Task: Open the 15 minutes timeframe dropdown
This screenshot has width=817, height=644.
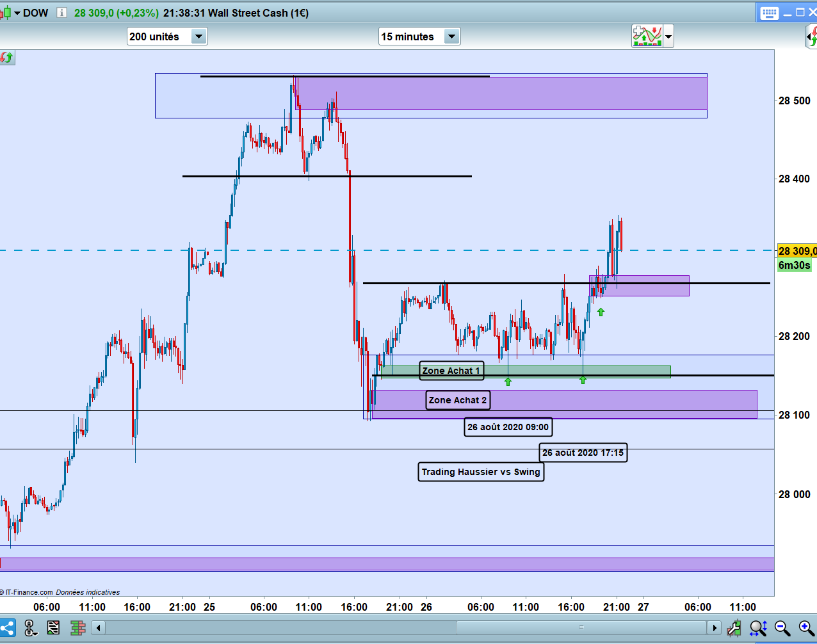Action: tap(451, 36)
